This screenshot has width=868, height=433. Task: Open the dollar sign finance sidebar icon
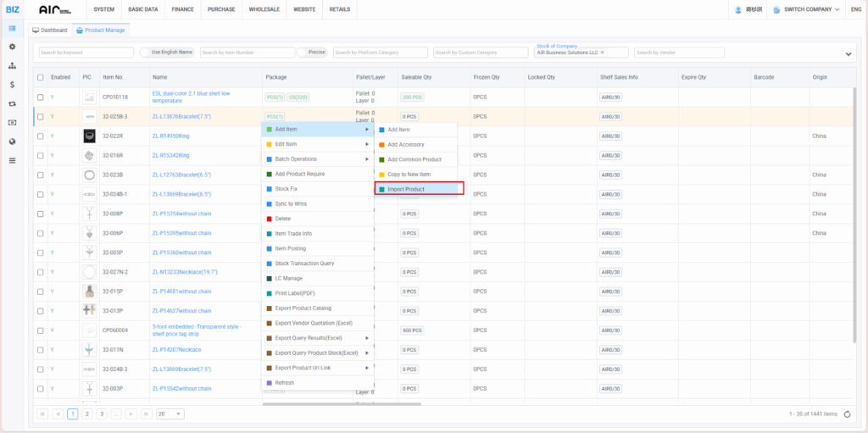click(x=12, y=85)
